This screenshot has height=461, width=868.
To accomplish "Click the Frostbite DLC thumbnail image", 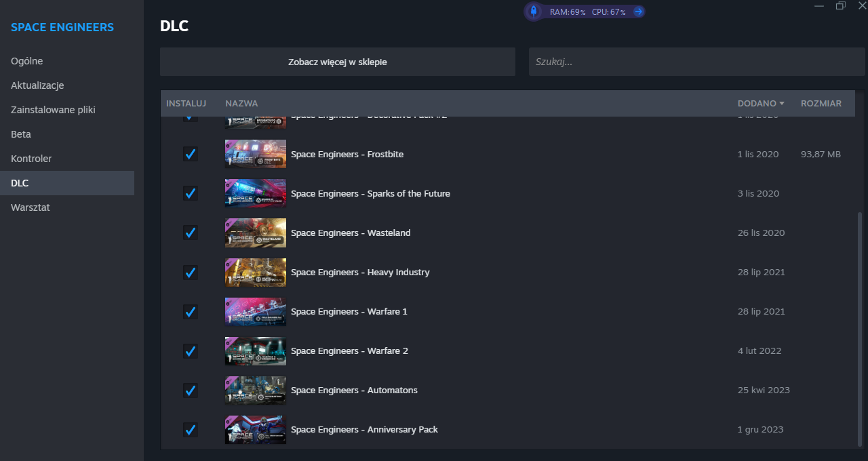I will (x=255, y=154).
